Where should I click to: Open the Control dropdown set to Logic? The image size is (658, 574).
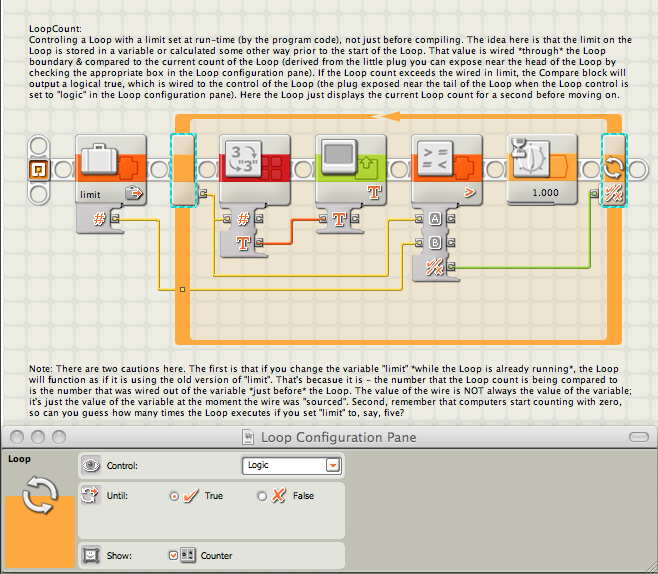coord(292,465)
